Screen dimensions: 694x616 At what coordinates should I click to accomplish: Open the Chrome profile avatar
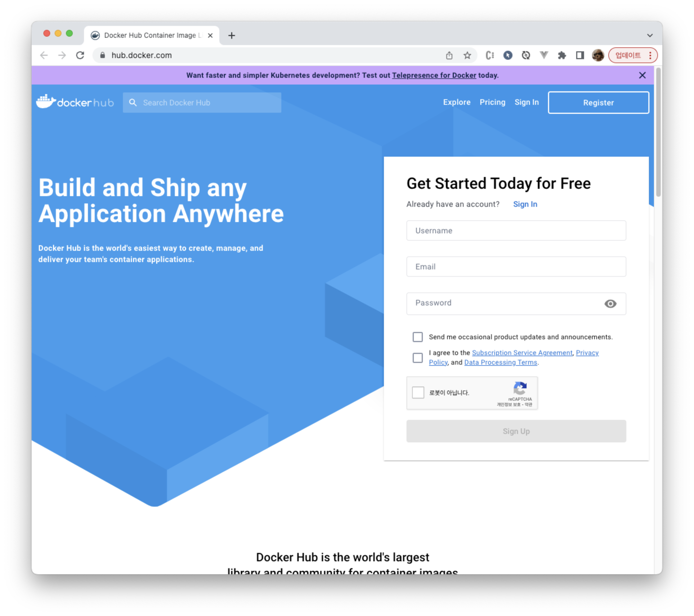(598, 55)
